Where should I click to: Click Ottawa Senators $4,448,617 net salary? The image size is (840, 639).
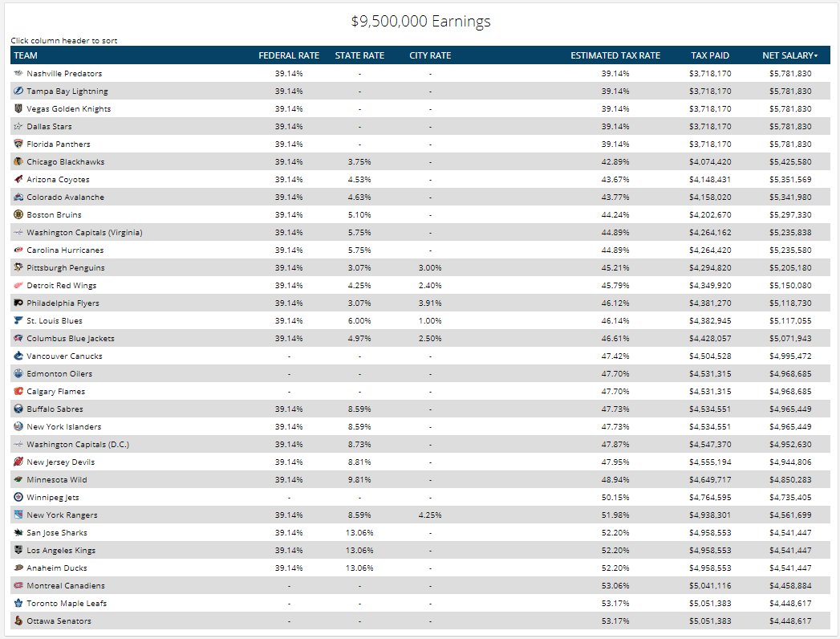tap(790, 621)
